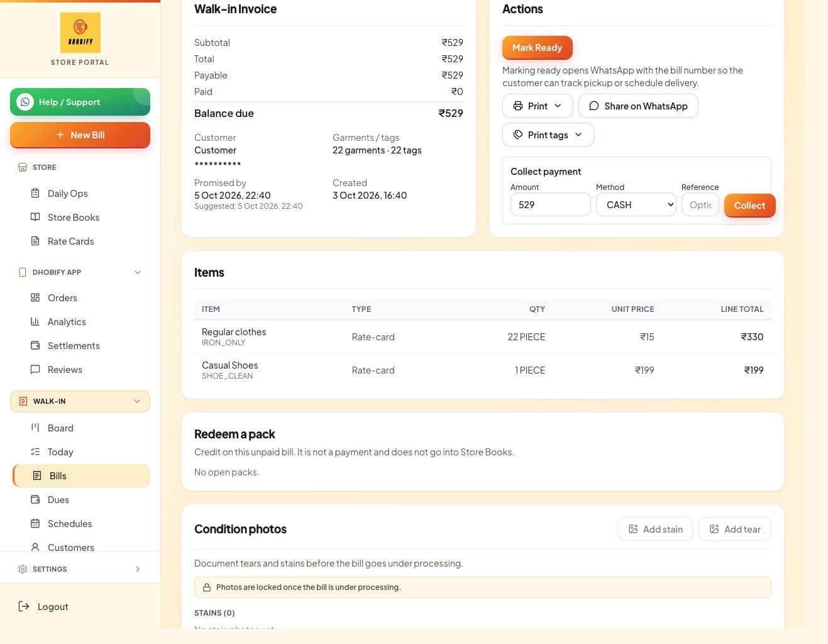Click Share on WhatsApp
The image size is (828, 644).
[638, 106]
